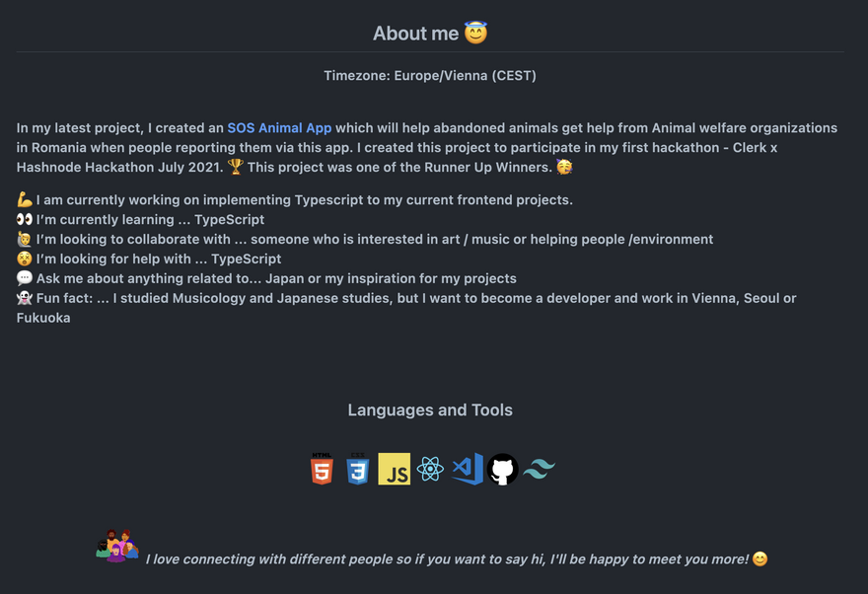The image size is (868, 594).
Task: Click the eyes emoji before currently learning
Action: [x=25, y=220]
